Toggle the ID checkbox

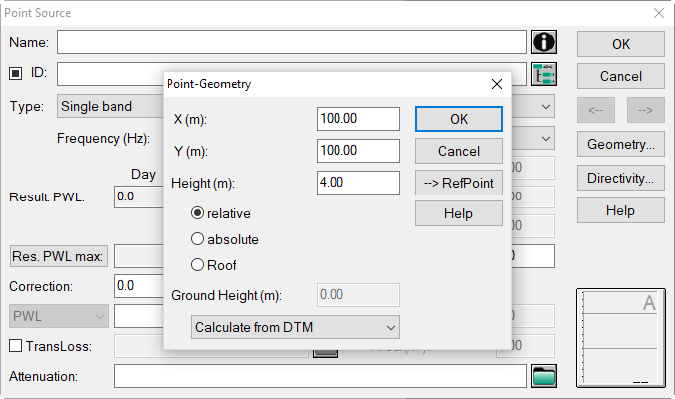[15, 73]
